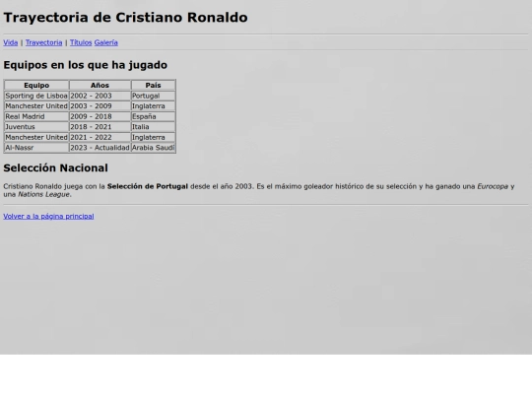This screenshot has width=532, height=399.
Task: Click the Selección Nacional heading
Action: (55, 167)
